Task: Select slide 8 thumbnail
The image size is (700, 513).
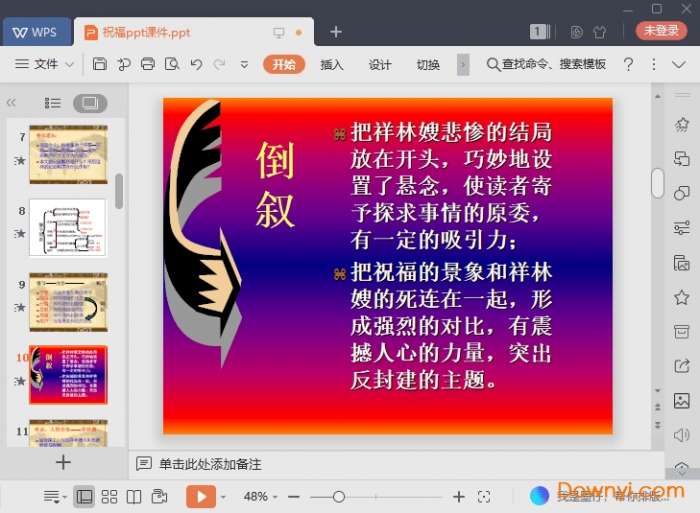Action: pyautogui.click(x=68, y=228)
